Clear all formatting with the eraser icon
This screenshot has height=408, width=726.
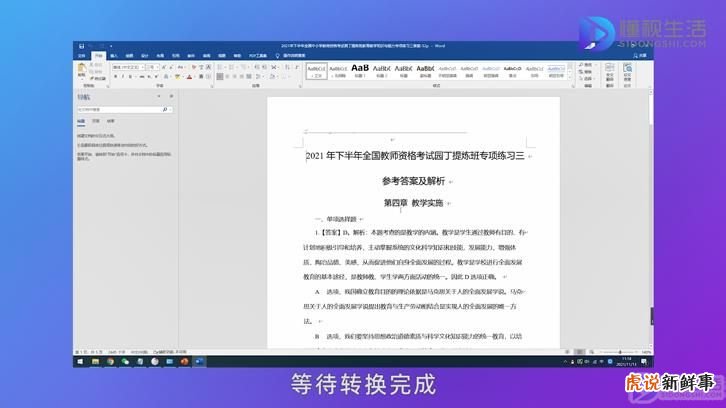click(194, 67)
